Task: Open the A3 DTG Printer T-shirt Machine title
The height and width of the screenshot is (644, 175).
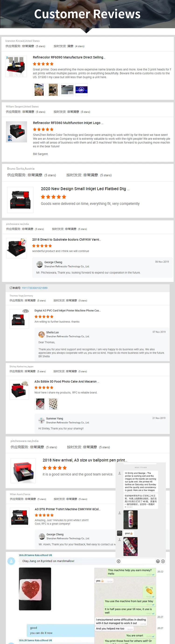Action: (68, 509)
